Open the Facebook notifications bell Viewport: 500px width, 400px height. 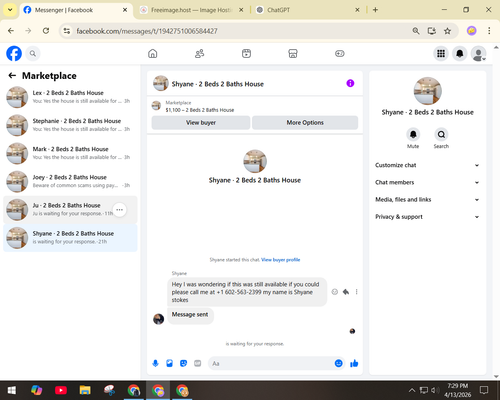click(x=460, y=53)
